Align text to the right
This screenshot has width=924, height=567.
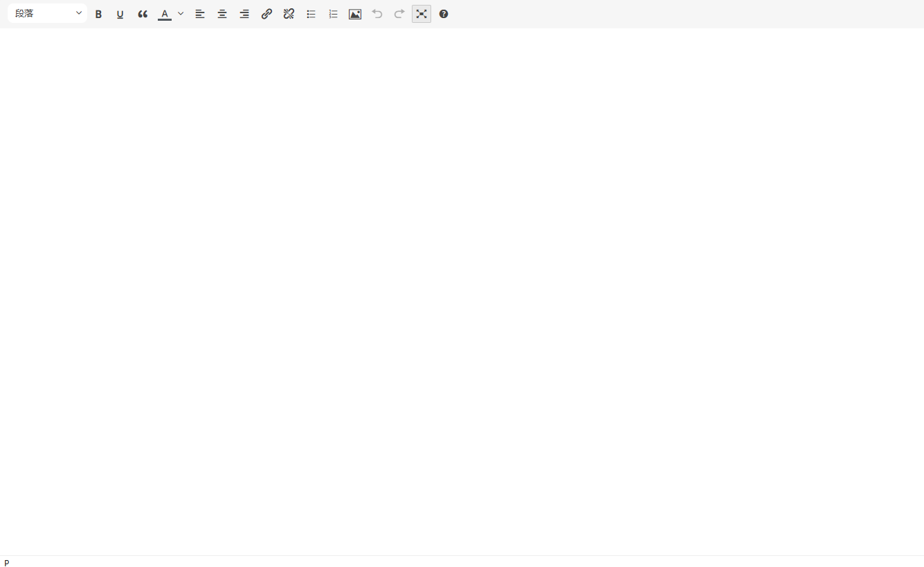(x=244, y=14)
